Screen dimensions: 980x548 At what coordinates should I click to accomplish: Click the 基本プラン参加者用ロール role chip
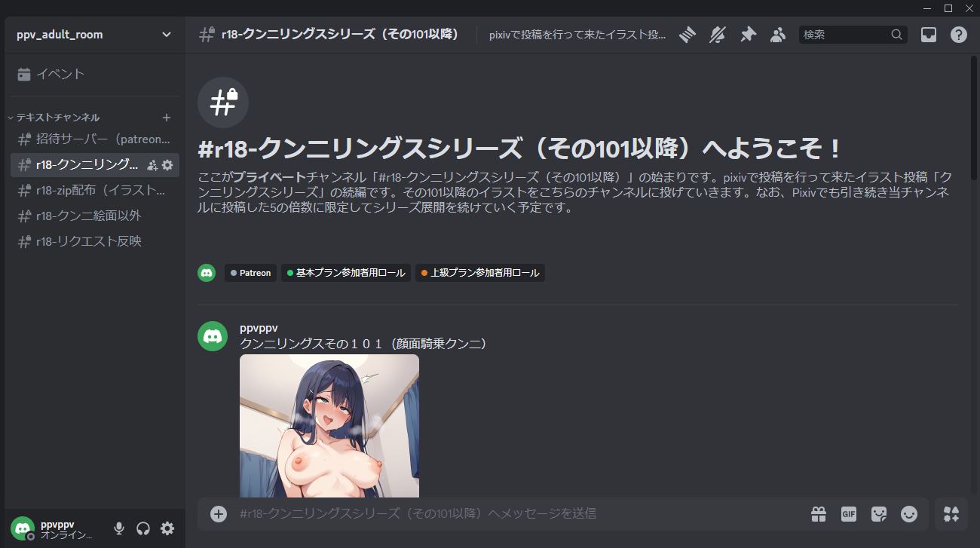(346, 273)
